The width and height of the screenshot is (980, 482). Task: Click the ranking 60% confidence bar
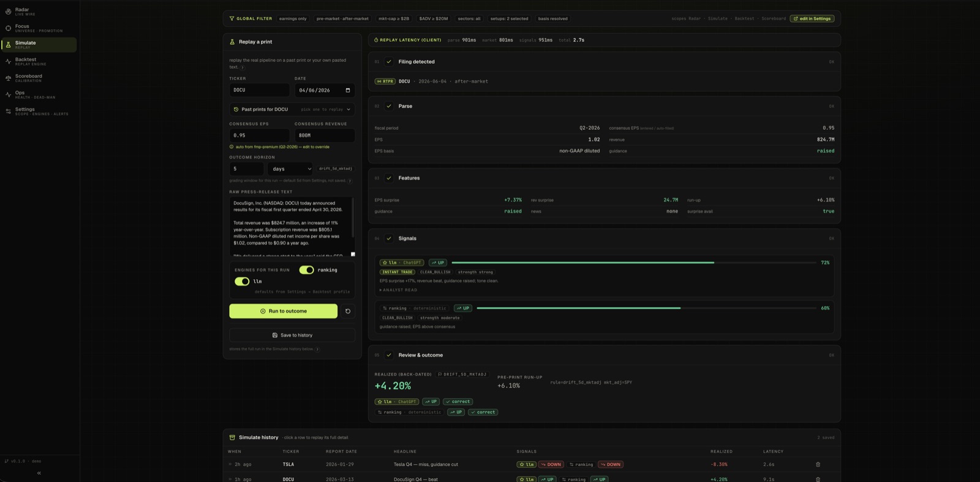[646, 308]
